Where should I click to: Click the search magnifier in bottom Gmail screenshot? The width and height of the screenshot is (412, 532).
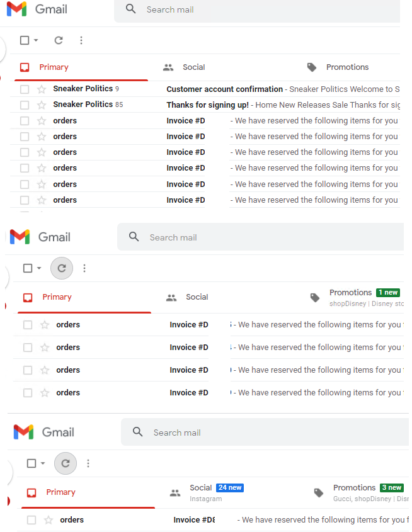138,432
